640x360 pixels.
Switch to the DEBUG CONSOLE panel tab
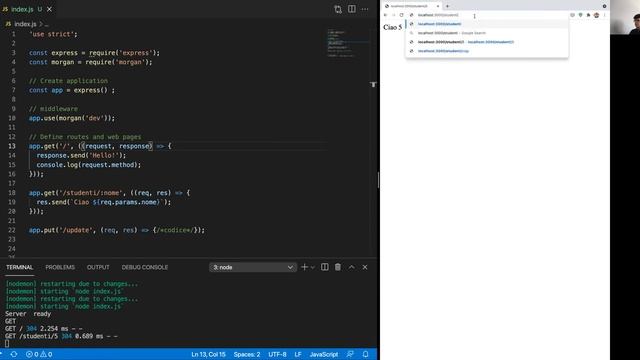pos(144,267)
